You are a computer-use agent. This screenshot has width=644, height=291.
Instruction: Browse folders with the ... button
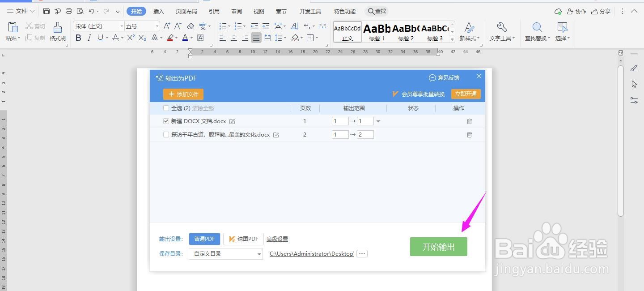[x=361, y=253]
